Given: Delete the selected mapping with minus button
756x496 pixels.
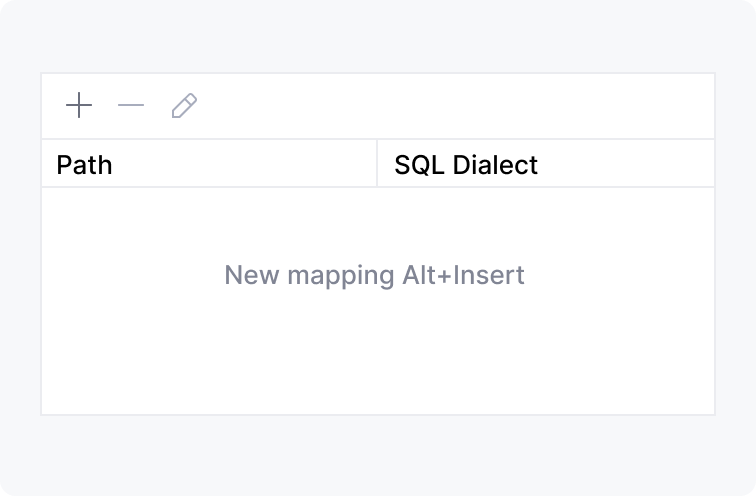Looking at the screenshot, I should 131,106.
